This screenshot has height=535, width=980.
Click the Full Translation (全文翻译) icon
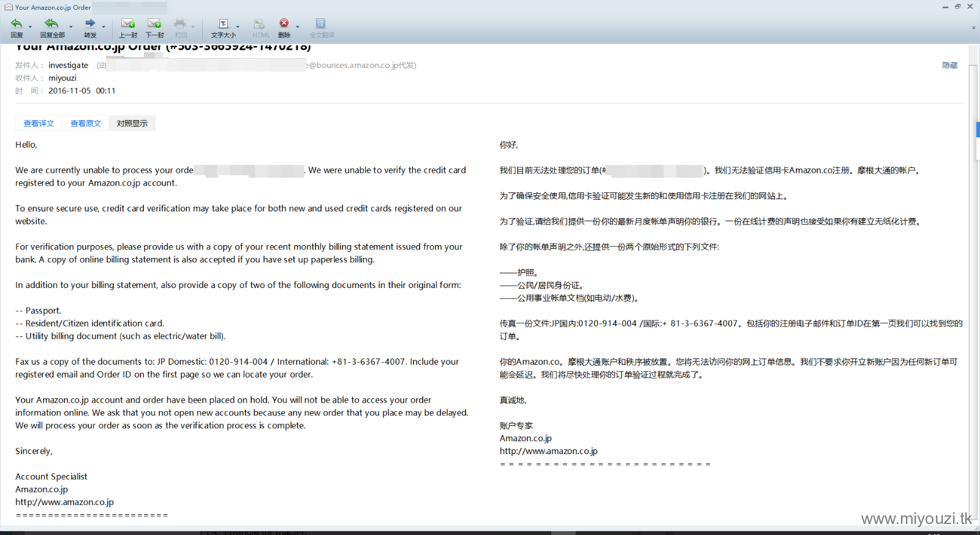coord(320,24)
